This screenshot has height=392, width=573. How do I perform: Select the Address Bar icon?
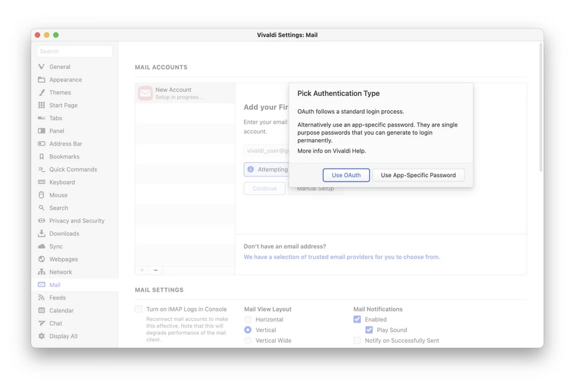(x=41, y=144)
